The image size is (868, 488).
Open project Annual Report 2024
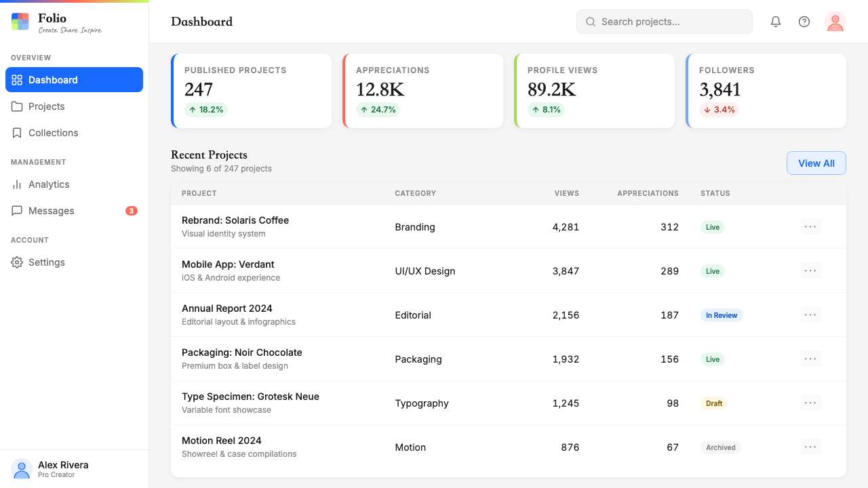click(x=227, y=308)
